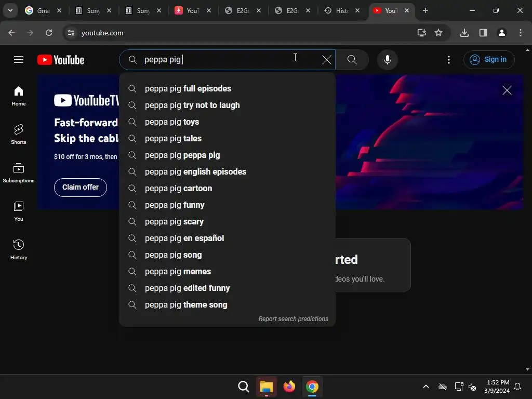The image size is (532, 399).
Task: Clear the search box with the X
Action: pyautogui.click(x=326, y=60)
